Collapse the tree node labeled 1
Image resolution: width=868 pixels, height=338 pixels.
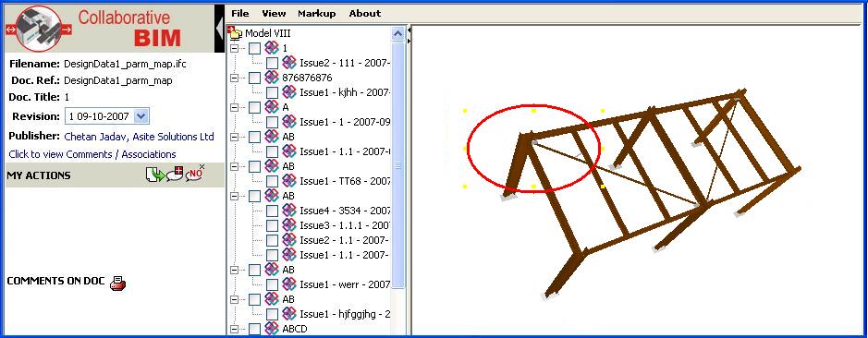(234, 49)
